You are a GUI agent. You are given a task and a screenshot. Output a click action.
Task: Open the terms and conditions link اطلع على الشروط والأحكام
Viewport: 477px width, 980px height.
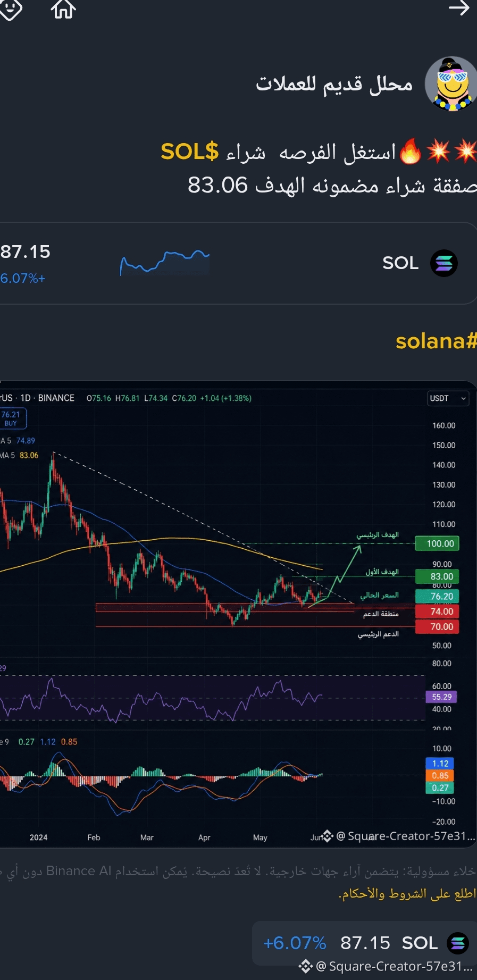pyautogui.click(x=407, y=893)
